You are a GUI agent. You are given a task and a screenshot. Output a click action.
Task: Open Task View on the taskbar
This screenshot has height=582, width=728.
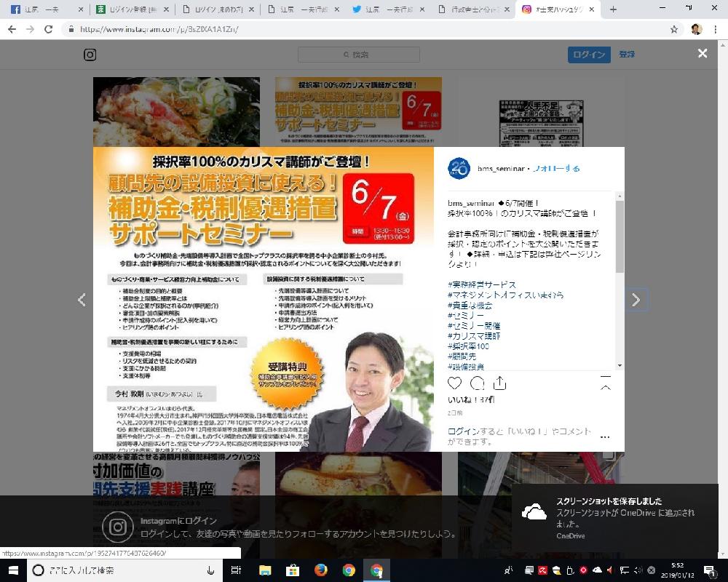tap(236, 570)
